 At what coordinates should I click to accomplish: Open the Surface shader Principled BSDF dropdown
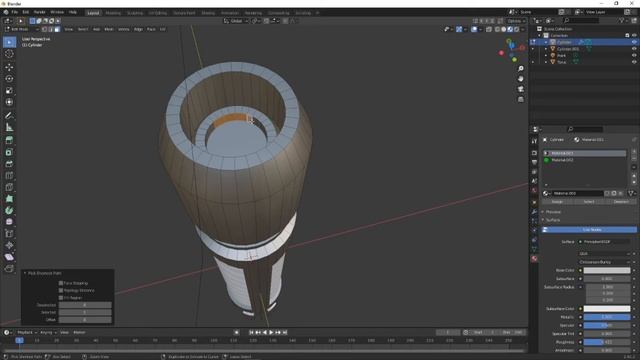pos(603,242)
